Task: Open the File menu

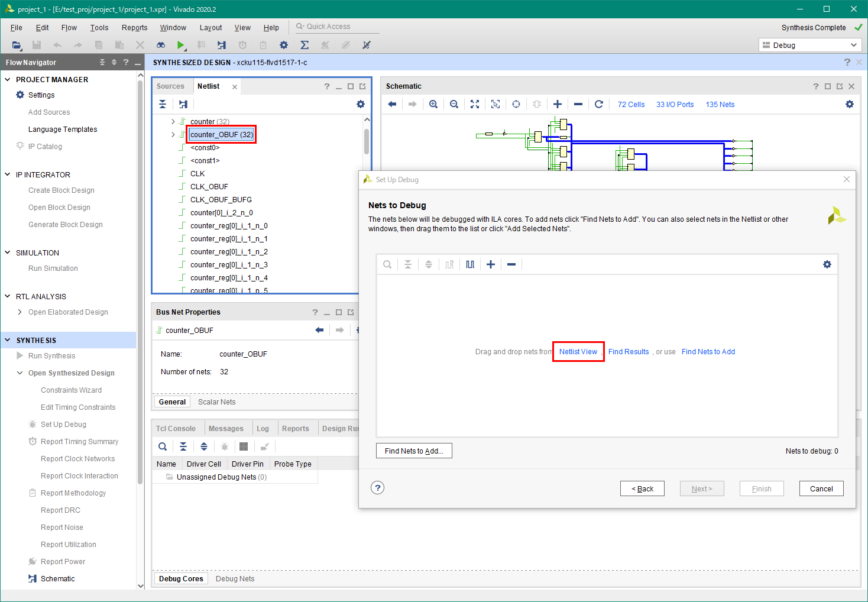Action: point(17,27)
